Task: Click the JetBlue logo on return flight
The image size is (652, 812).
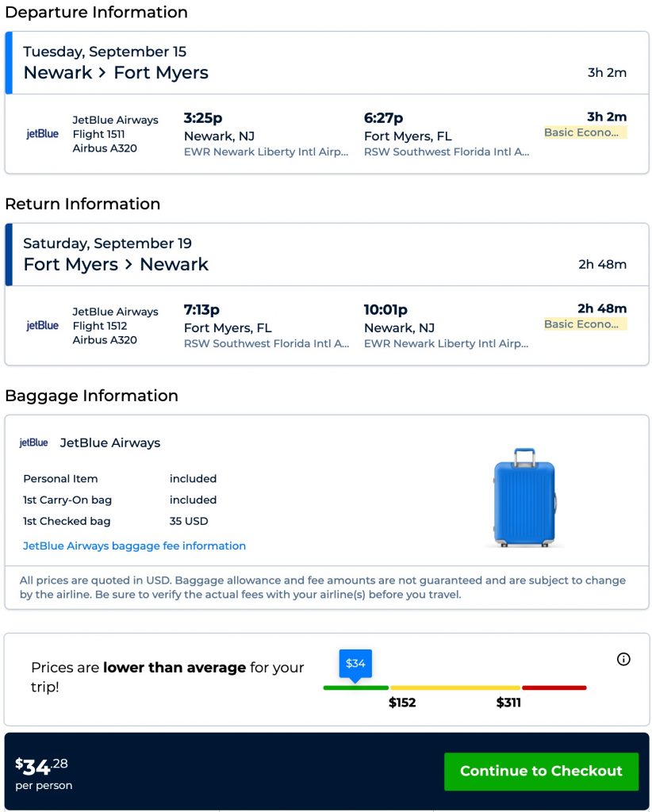Action: click(42, 325)
